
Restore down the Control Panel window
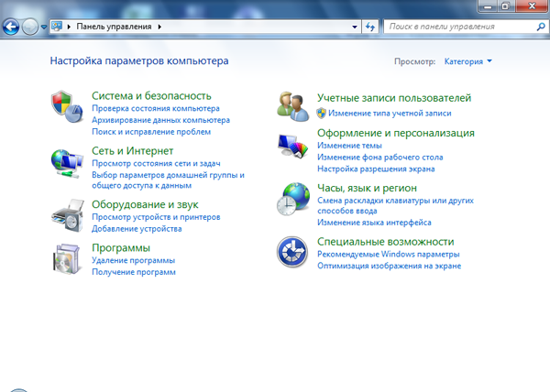click(x=506, y=5)
